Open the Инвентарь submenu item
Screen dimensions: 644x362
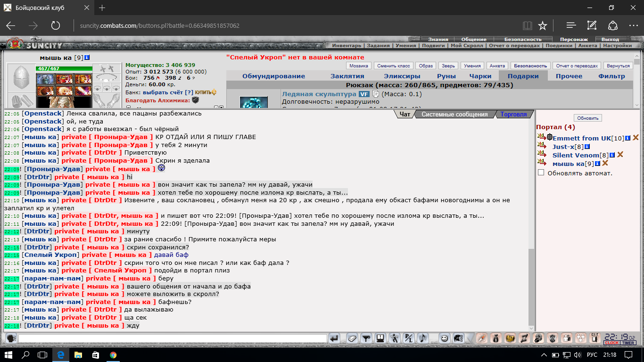[x=346, y=46]
